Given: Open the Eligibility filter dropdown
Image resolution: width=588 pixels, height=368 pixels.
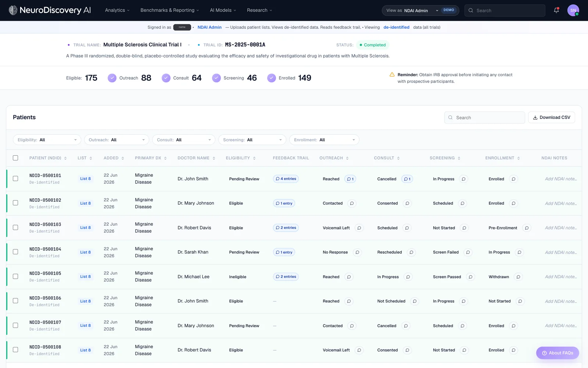Looking at the screenshot, I should (47, 140).
